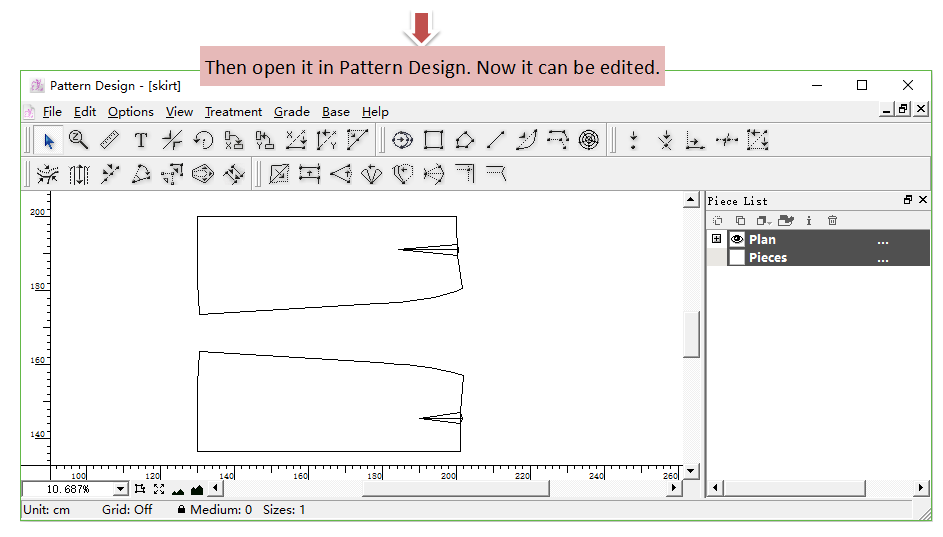The image size is (943, 537).
Task: Select the arrow pointer tool
Action: [47, 140]
